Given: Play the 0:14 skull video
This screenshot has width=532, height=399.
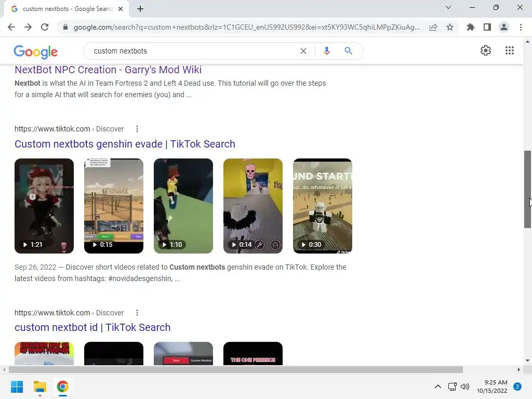Looking at the screenshot, I should (x=253, y=206).
